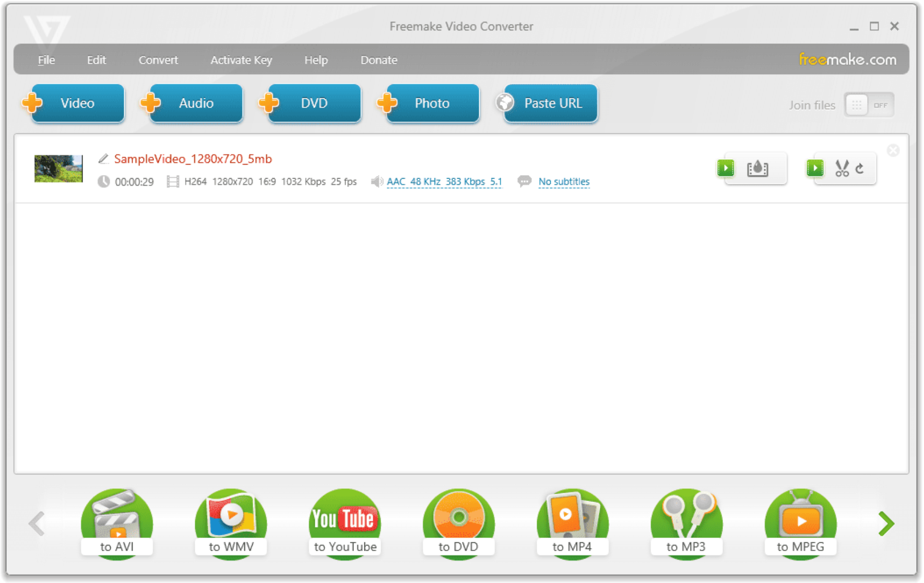Choose the "to YouTube" output preset
Screen dimensions: 924x583
click(344, 524)
